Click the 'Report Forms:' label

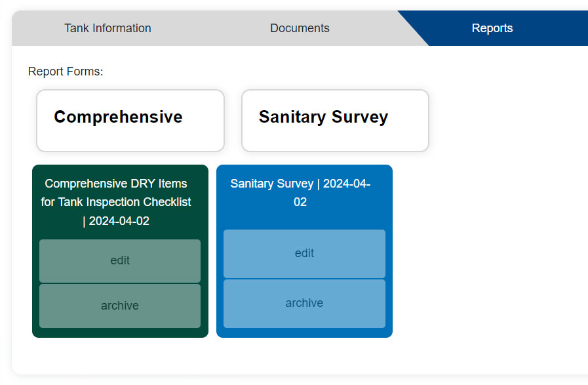(x=66, y=71)
